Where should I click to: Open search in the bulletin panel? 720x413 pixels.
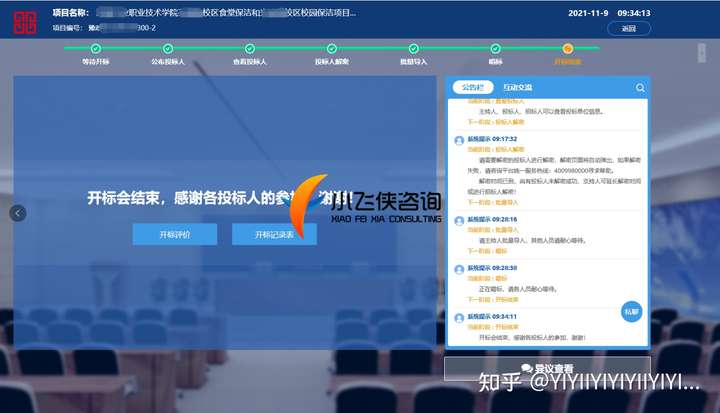point(640,88)
